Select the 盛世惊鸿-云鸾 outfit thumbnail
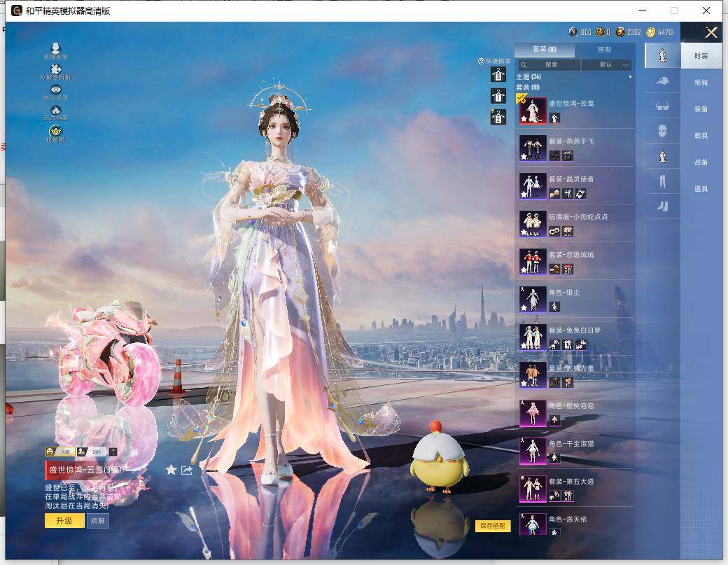The image size is (728, 565). click(x=533, y=111)
